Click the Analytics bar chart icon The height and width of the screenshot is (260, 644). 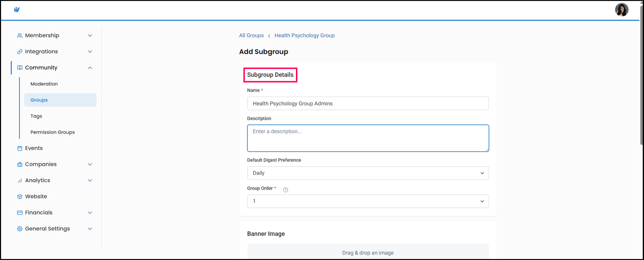pos(20,180)
